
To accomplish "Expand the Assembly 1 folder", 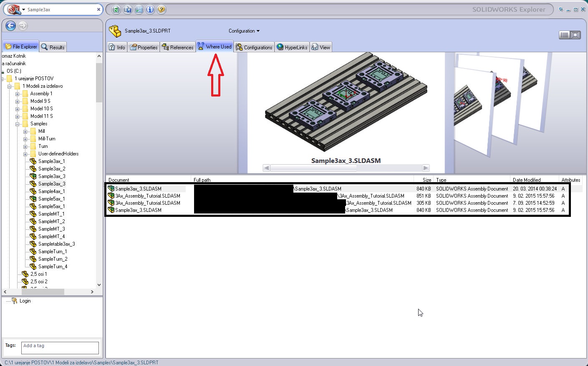I will coord(18,94).
